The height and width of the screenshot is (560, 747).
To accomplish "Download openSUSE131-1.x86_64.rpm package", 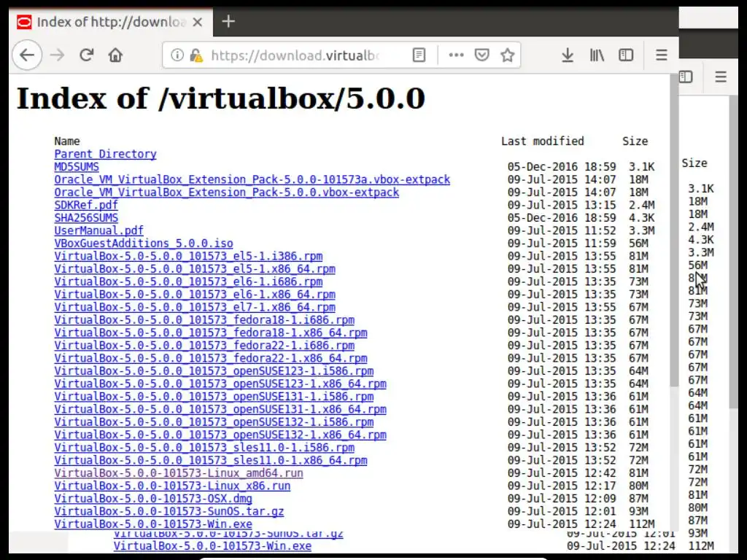I will click(x=220, y=410).
